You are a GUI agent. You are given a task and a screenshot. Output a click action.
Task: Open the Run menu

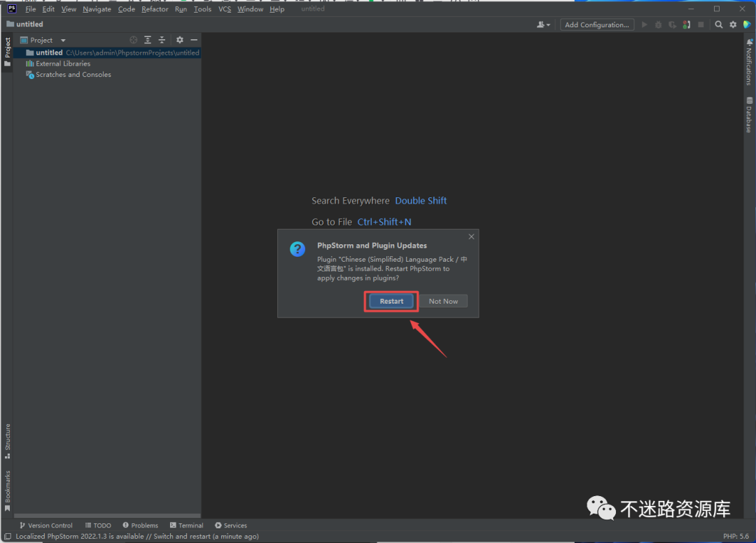181,9
